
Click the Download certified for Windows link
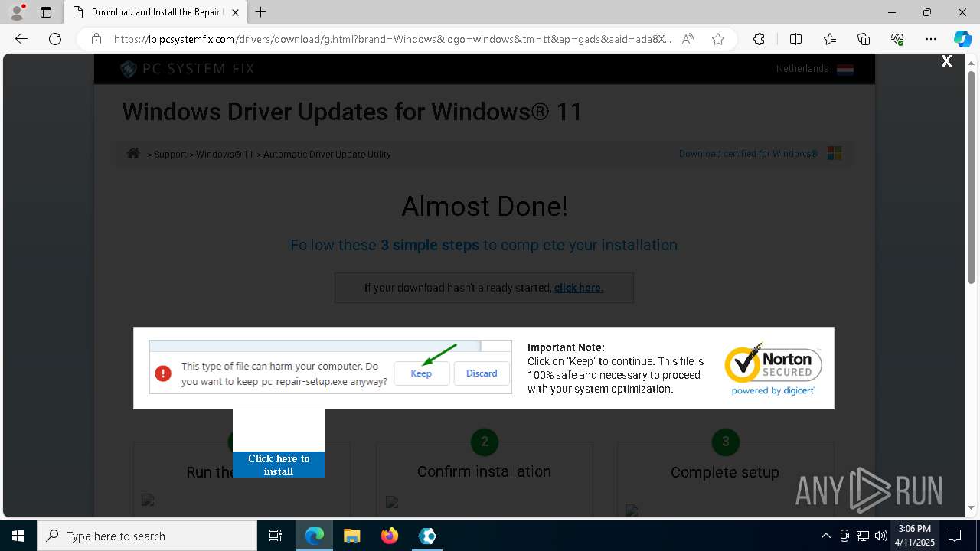point(748,153)
